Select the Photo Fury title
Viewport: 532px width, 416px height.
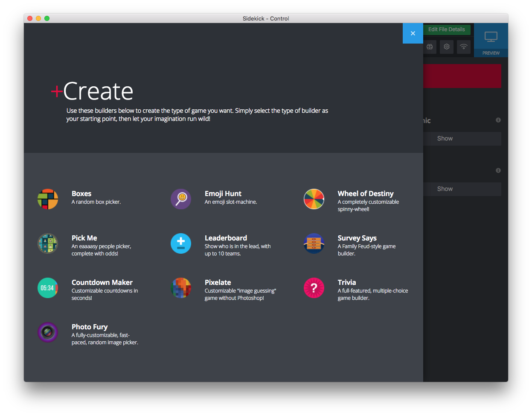(90, 327)
